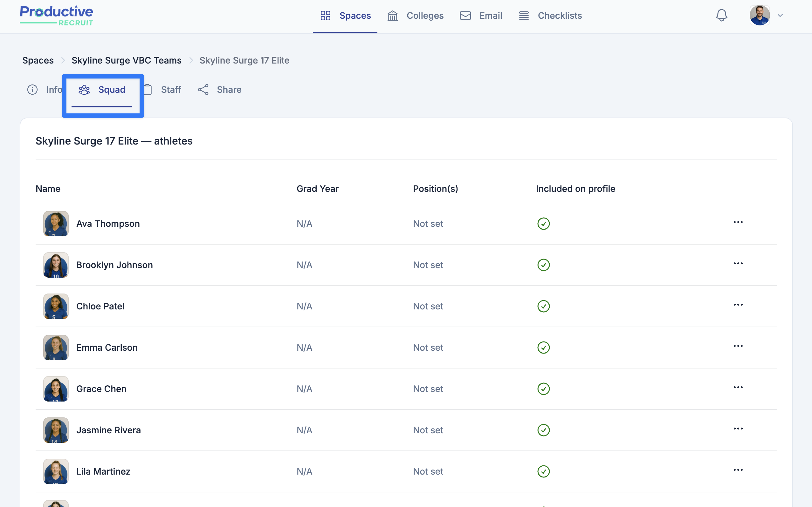Open the Colleges nav tab
The height and width of the screenshot is (507, 812).
(415, 16)
